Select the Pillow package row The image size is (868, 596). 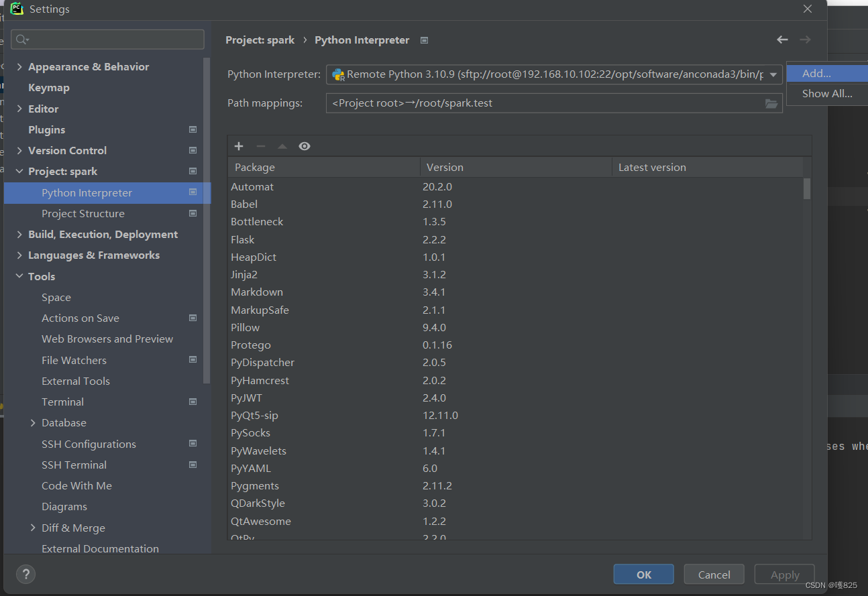(x=515, y=327)
